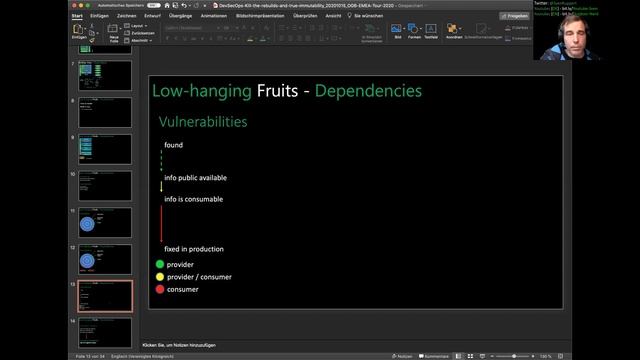Click the Sie wünschen lightbulb search field
Screen dimensions: 640x360
coord(365,16)
